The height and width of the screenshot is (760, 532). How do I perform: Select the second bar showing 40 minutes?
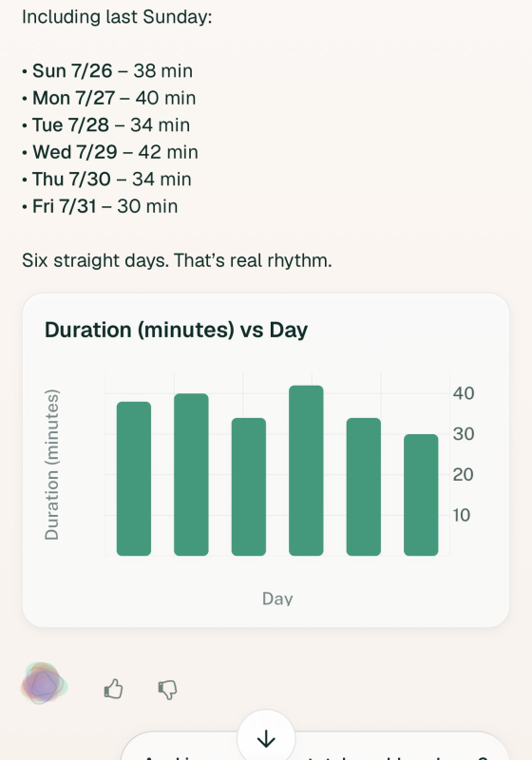(191, 474)
